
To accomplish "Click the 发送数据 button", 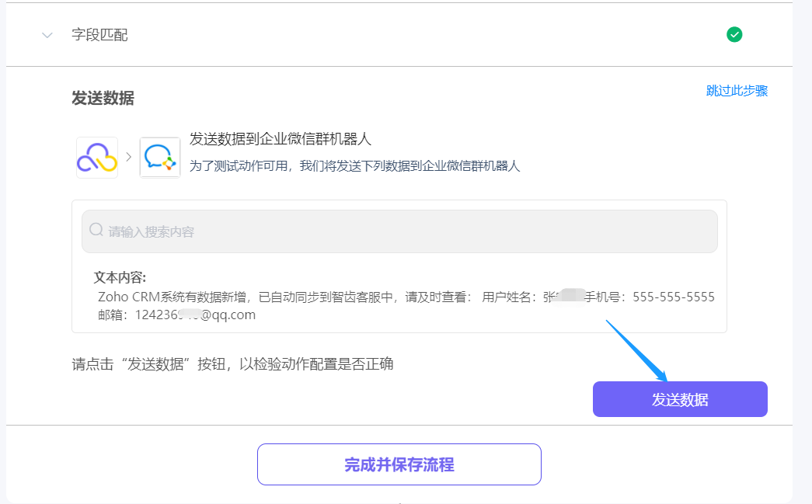I will (679, 399).
